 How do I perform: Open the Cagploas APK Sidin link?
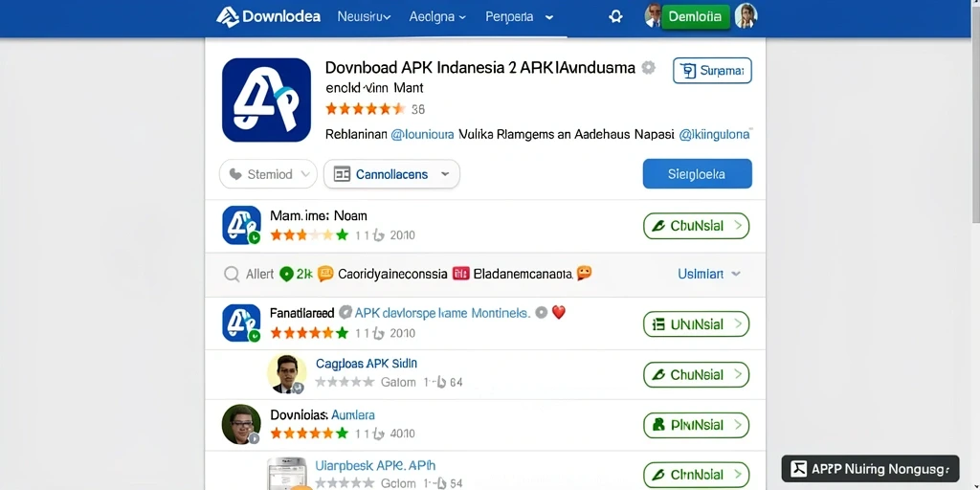tap(367, 363)
